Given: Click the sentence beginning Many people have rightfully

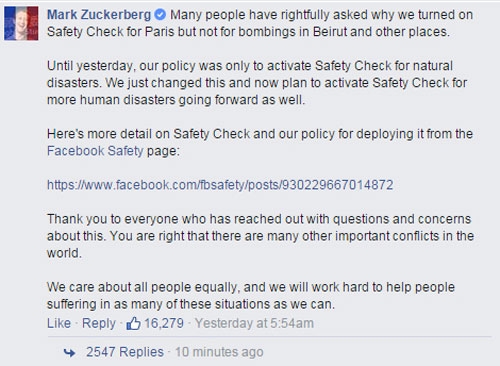Looking at the screenshot, I should (260, 23).
